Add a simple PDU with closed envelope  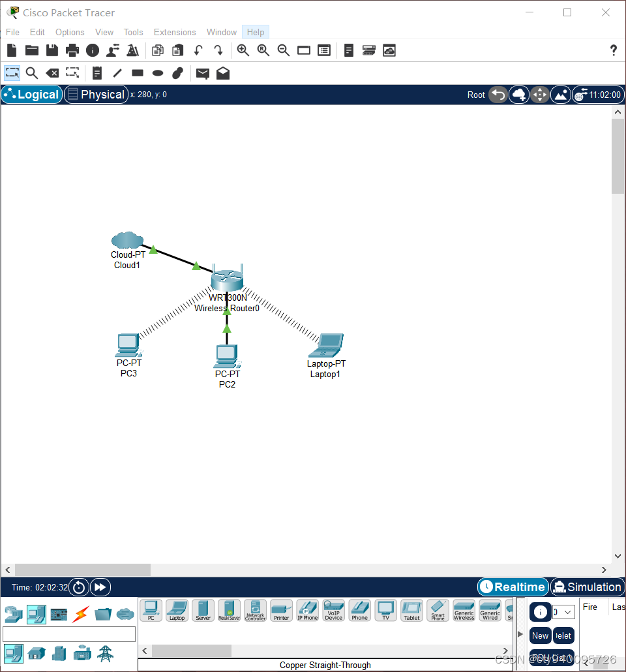pos(203,73)
